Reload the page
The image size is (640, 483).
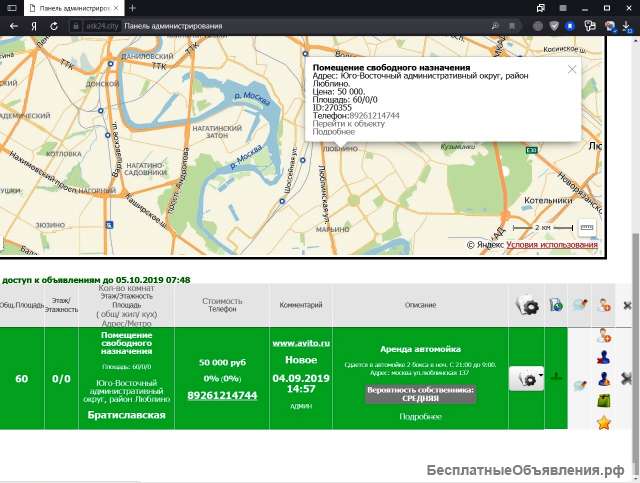pyautogui.click(x=54, y=26)
